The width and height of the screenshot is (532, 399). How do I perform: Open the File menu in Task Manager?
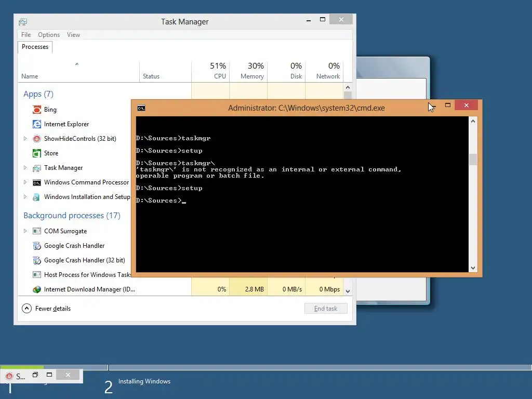(x=26, y=35)
